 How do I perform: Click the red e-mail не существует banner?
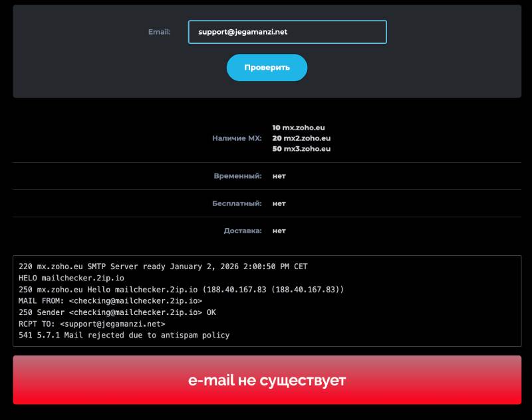267,380
